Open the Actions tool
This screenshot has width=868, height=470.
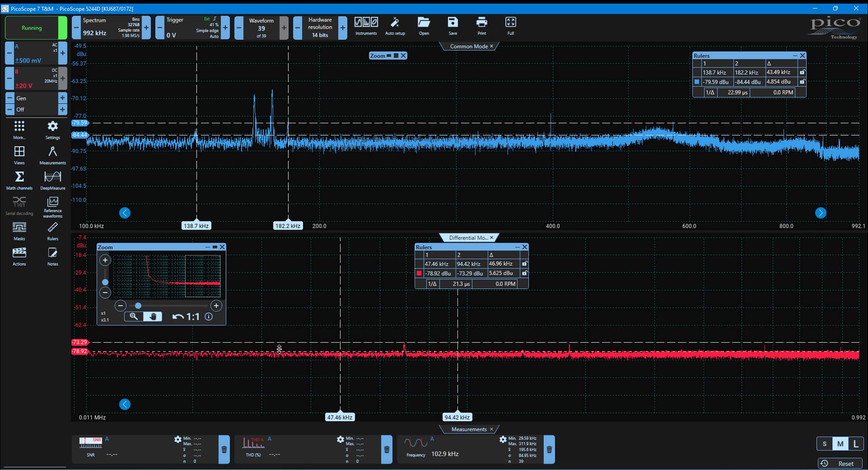[19, 256]
